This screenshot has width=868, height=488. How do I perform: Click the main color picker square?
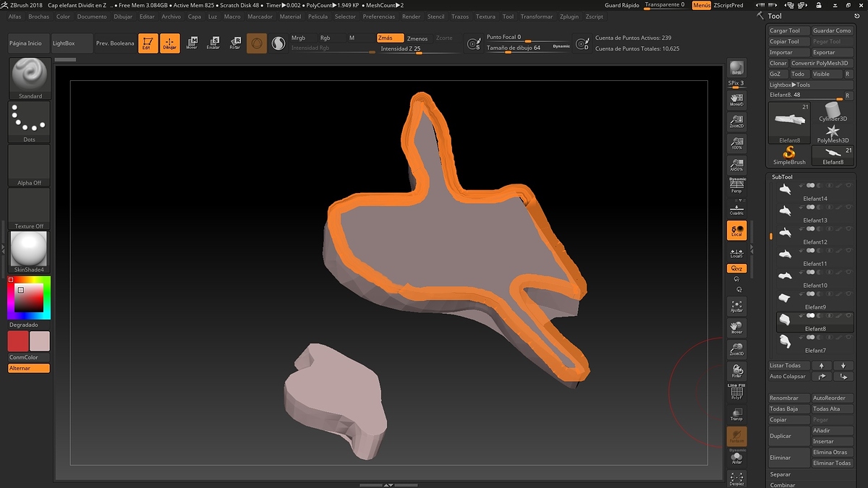[29, 299]
